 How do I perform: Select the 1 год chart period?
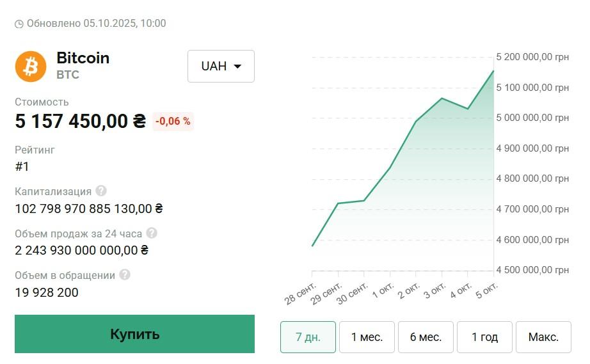click(484, 336)
